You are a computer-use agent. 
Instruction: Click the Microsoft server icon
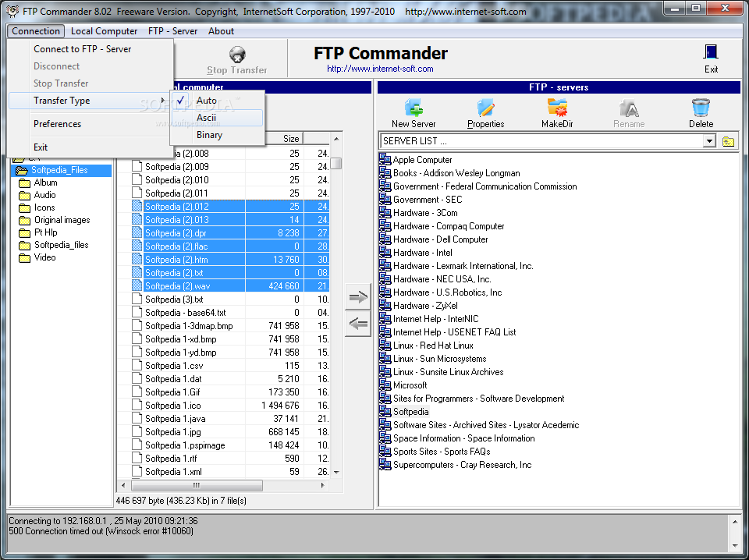[385, 385]
